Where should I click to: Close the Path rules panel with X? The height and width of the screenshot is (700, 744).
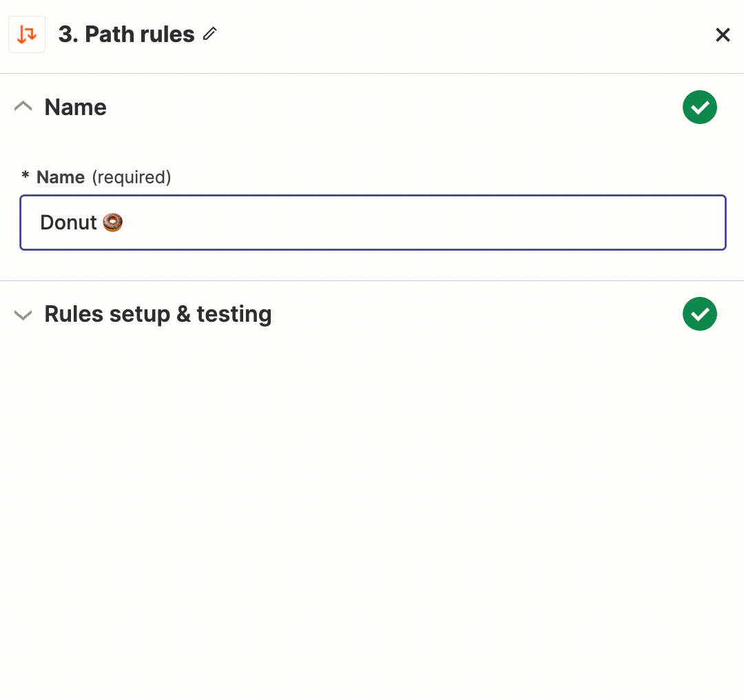(x=722, y=35)
